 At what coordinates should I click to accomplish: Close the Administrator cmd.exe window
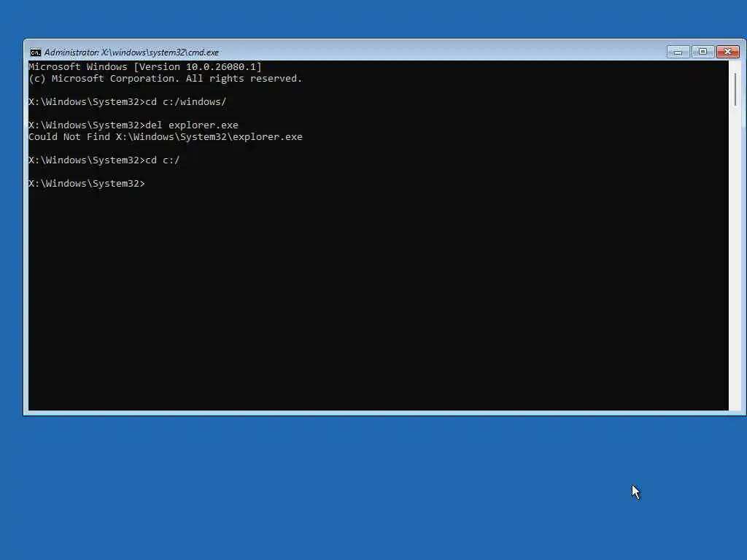coord(727,52)
